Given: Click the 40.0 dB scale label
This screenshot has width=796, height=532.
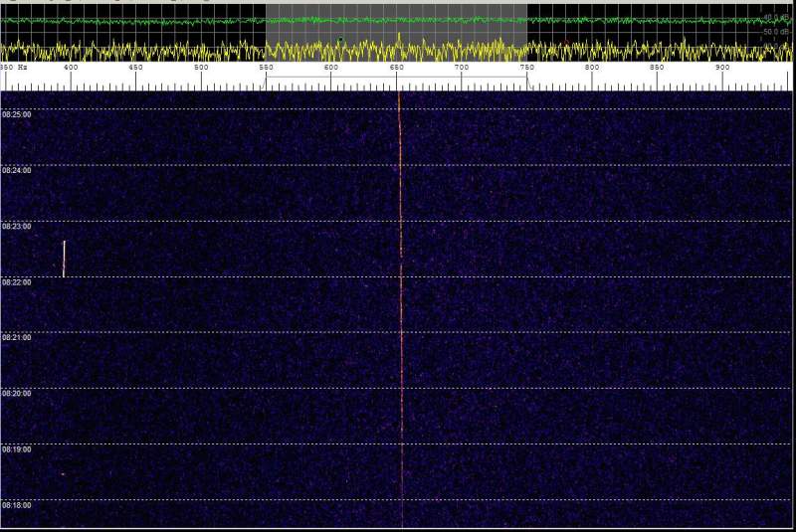Looking at the screenshot, I should [x=776, y=17].
